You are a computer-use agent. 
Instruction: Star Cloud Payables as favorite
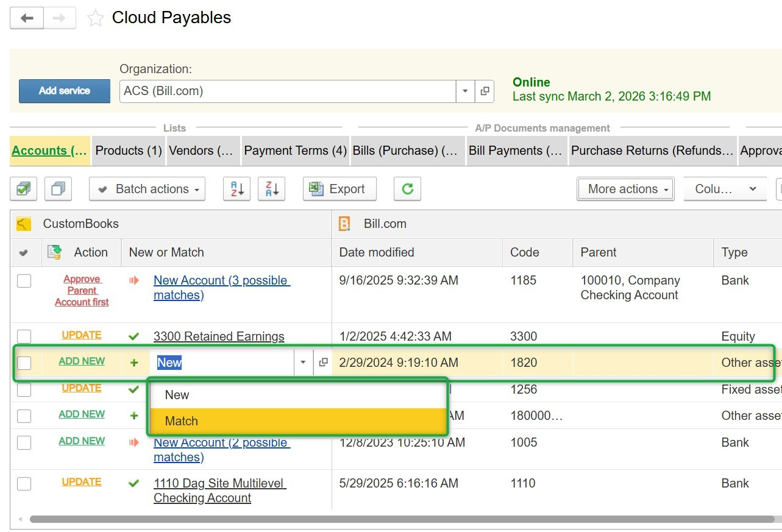(x=95, y=18)
